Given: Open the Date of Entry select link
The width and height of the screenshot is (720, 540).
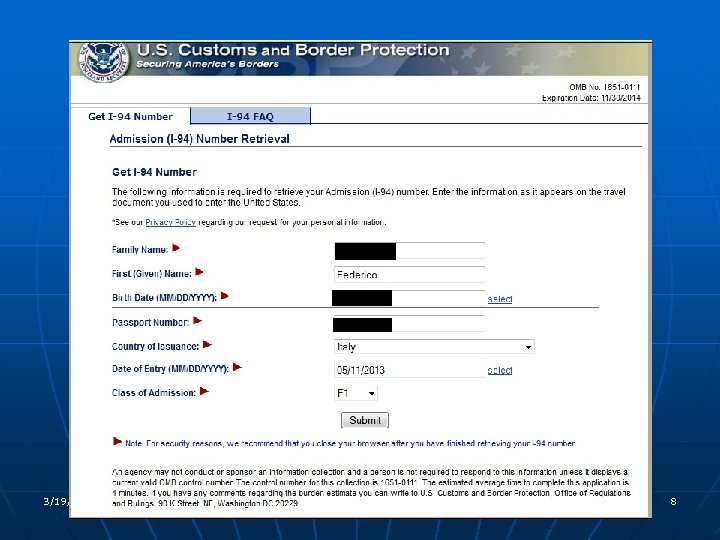Looking at the screenshot, I should point(500,370).
